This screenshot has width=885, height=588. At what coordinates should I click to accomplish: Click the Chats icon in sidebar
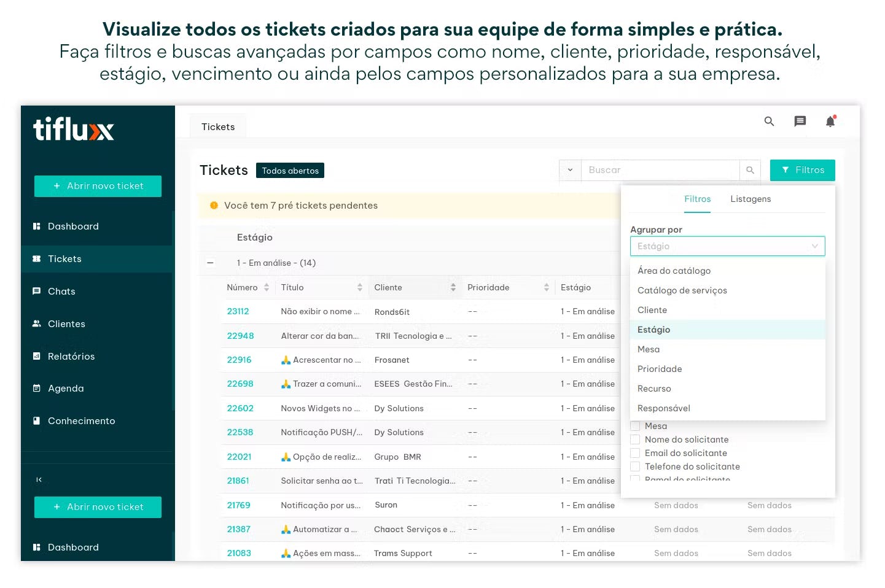(x=37, y=292)
